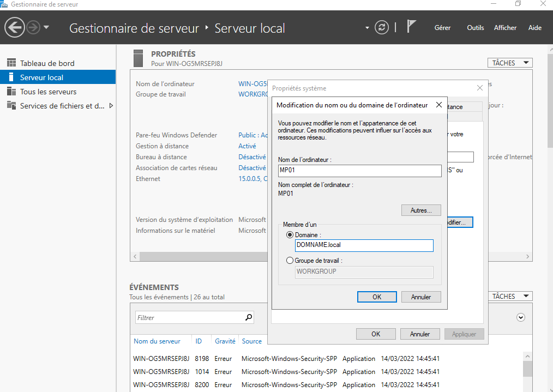The width and height of the screenshot is (553, 392).
Task: Open the notifications flag icon
Action: point(412,27)
